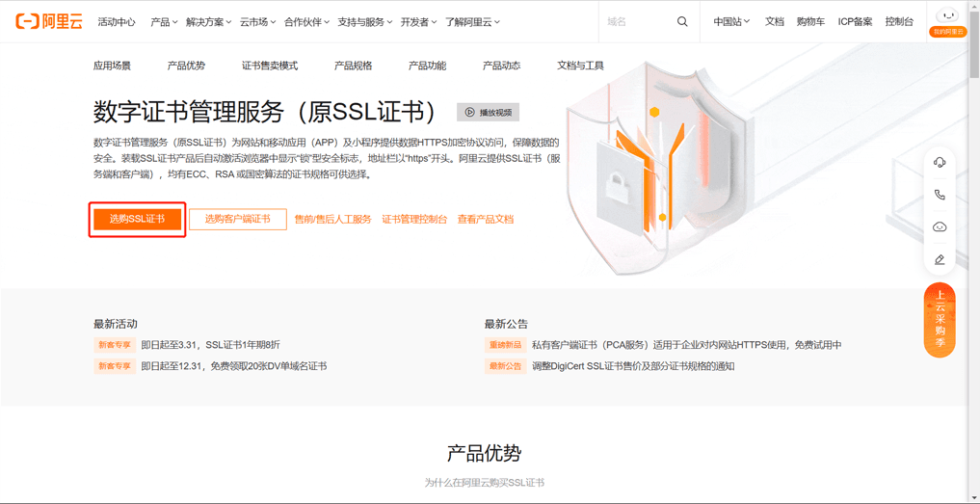Image resolution: width=980 pixels, height=504 pixels.
Task: Open the 上云采购季 orange promo badge
Action: click(x=940, y=320)
